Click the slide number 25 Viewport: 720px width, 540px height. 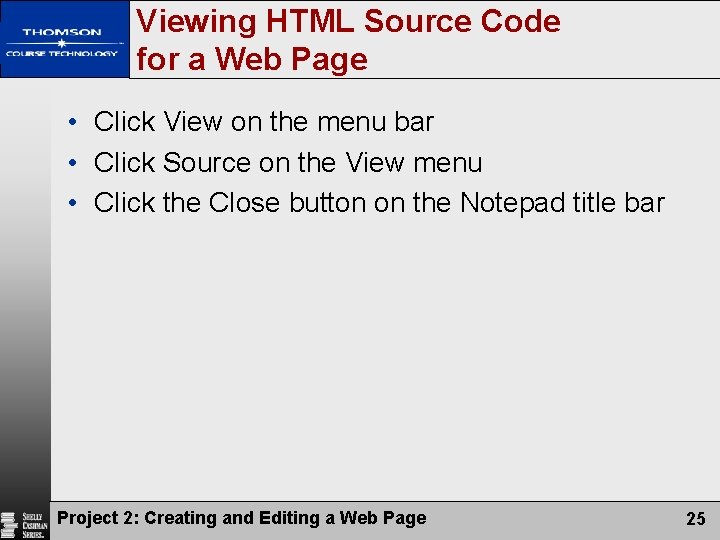(696, 518)
